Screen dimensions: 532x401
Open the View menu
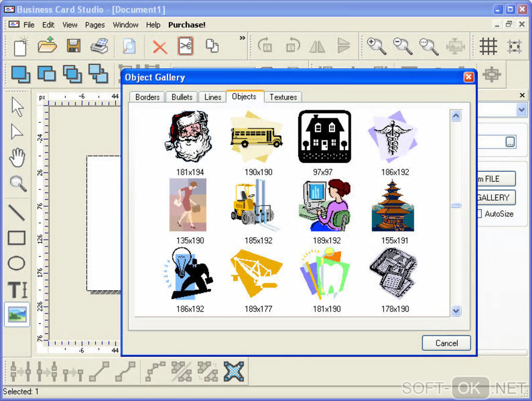point(70,25)
